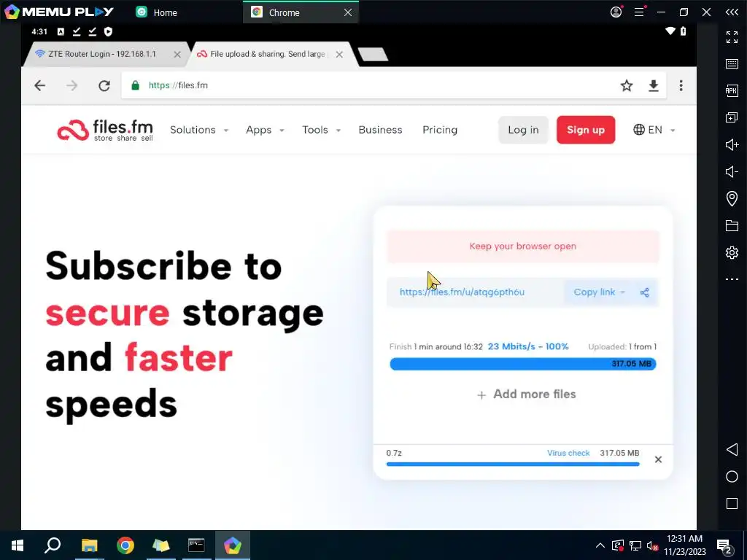Open the Pricing page
The height and width of the screenshot is (560, 747).
coord(440,130)
